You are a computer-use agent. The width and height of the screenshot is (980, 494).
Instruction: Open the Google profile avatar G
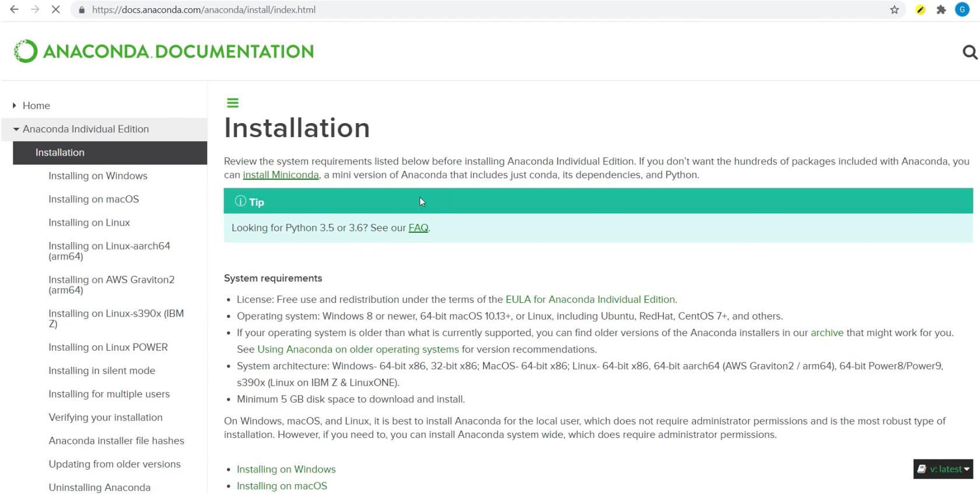tap(962, 10)
